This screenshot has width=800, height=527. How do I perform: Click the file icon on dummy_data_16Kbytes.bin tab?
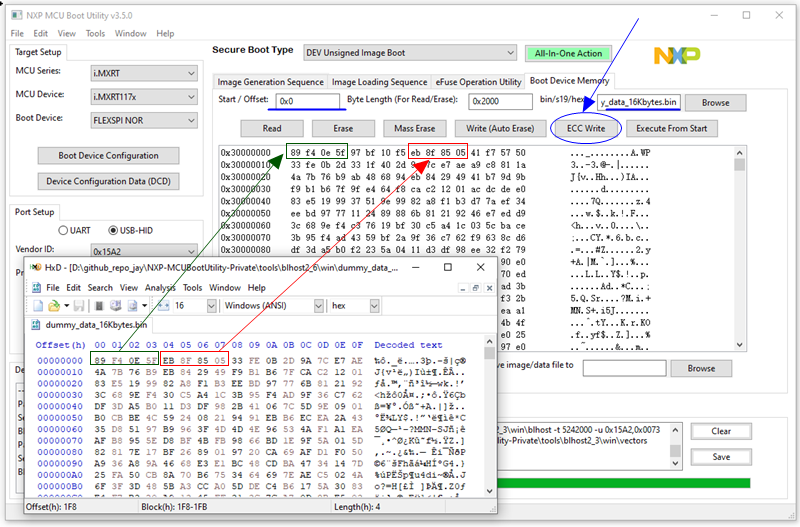point(36,325)
